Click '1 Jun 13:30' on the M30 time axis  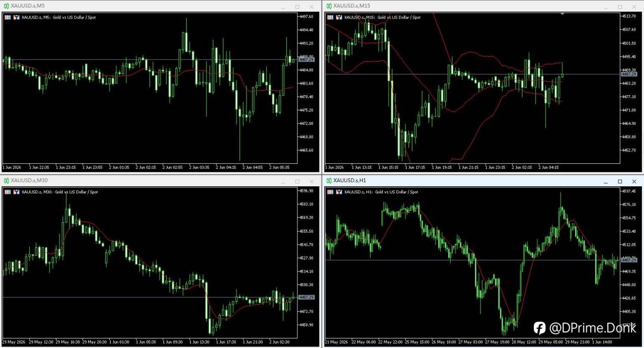200,341
